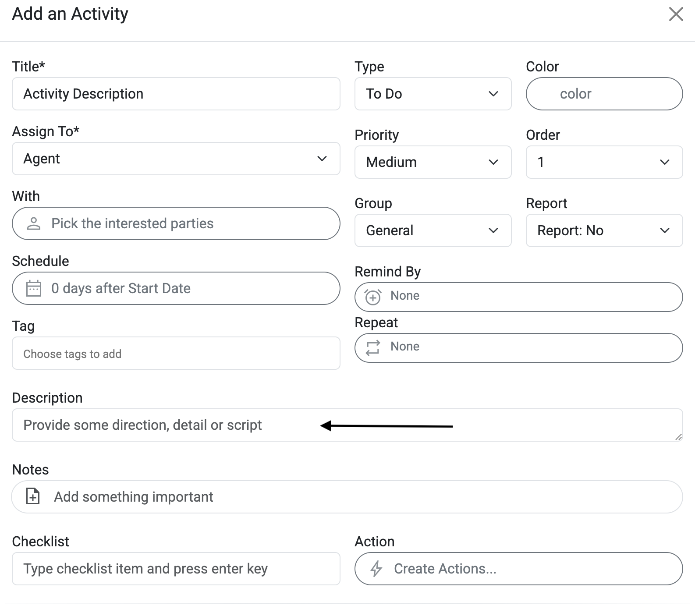Change the Report: No dropdown
695x616 pixels.
[x=604, y=230]
